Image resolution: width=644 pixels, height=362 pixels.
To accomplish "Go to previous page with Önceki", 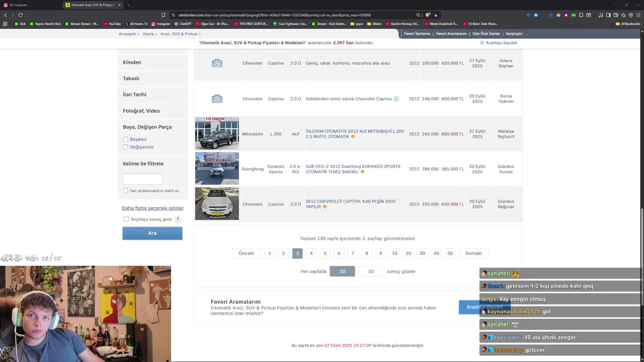I will 246,253.
